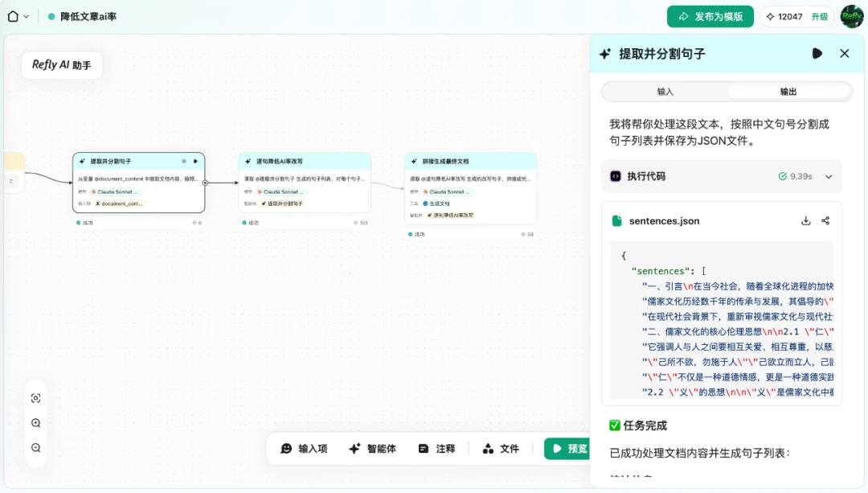Run the node play toggle on 逐句降低AI率改写 card
Viewport: 868px width, 493px height.
tap(362, 161)
